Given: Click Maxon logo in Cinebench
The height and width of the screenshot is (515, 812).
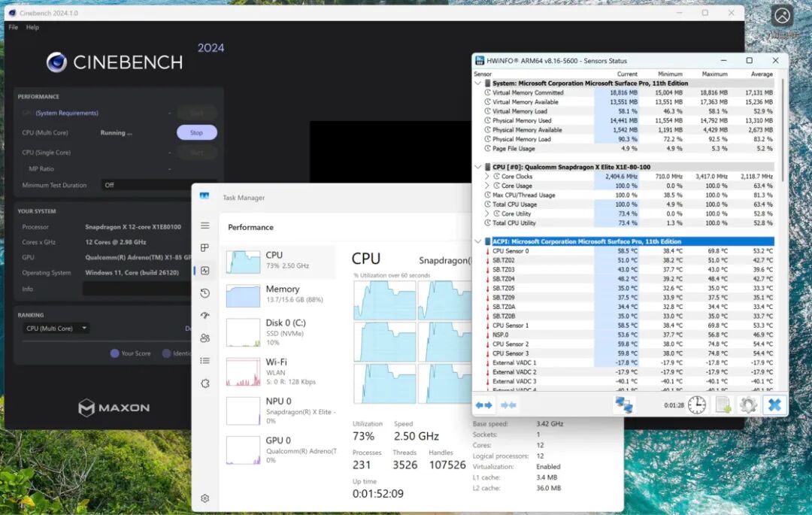Looking at the screenshot, I should 114,407.
